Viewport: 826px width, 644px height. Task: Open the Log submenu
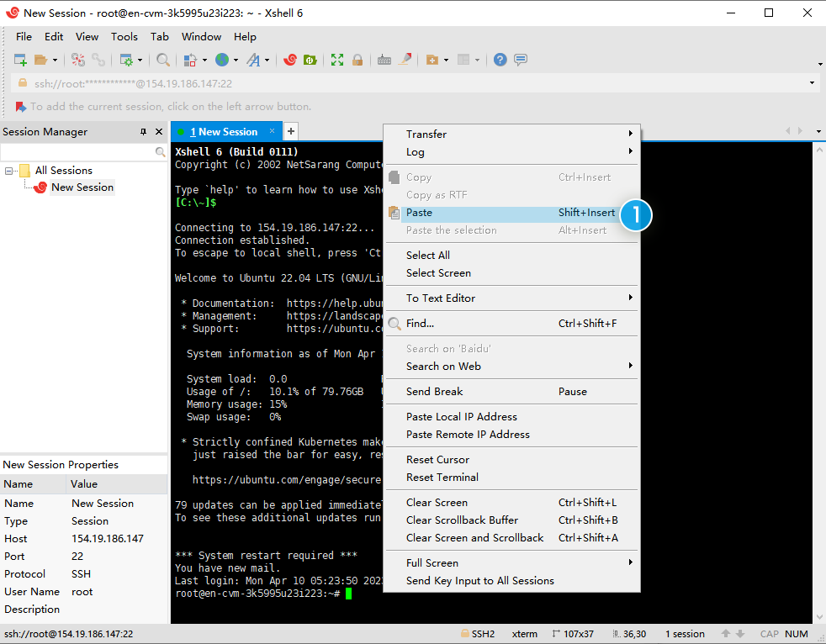point(511,152)
